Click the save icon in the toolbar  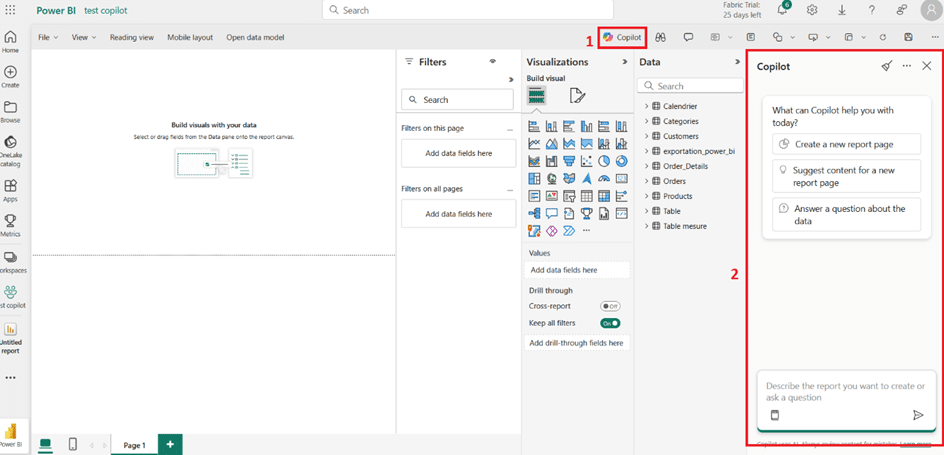[908, 37]
